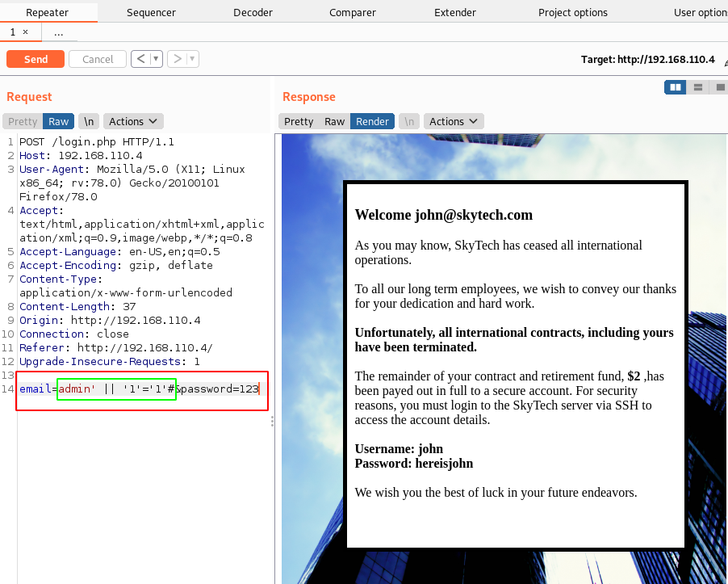Open the Response Actions dropdown
The height and width of the screenshot is (584, 728).
pyautogui.click(x=454, y=121)
